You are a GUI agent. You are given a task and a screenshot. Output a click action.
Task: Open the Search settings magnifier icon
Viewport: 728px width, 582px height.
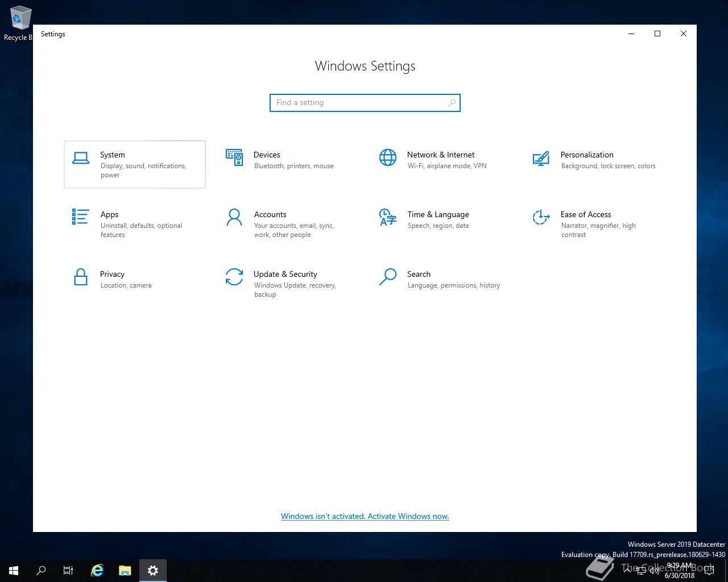[x=388, y=277]
